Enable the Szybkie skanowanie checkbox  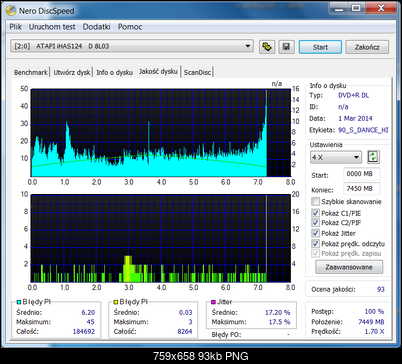(315, 201)
